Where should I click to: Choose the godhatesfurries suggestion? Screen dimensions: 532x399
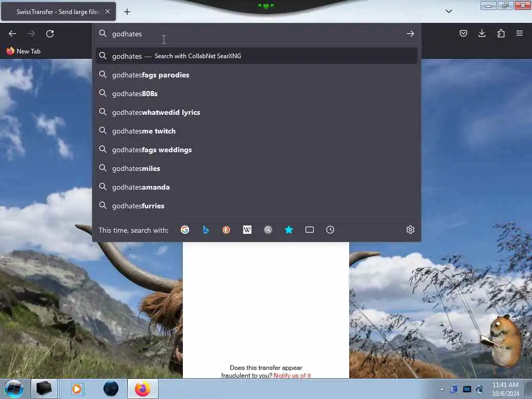pos(256,206)
